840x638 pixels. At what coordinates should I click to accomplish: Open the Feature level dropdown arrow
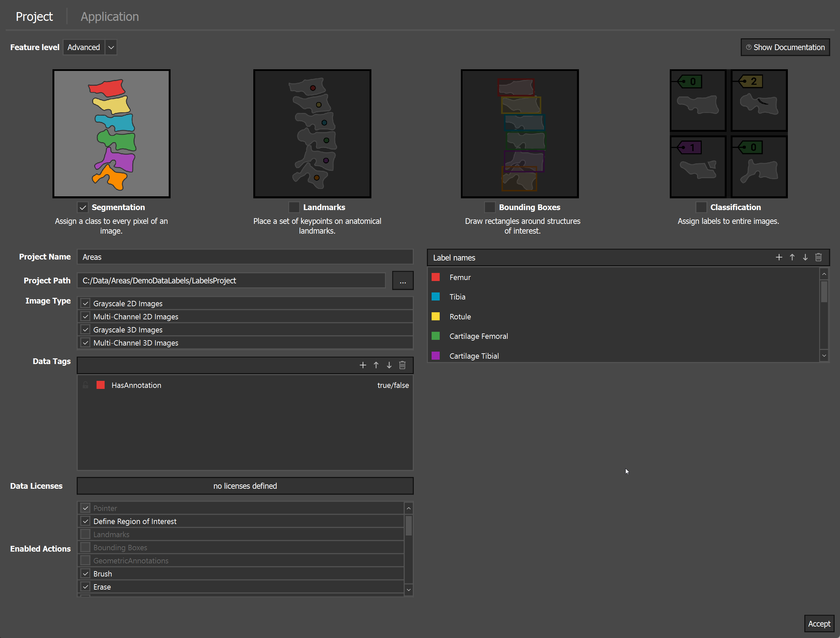(x=111, y=47)
